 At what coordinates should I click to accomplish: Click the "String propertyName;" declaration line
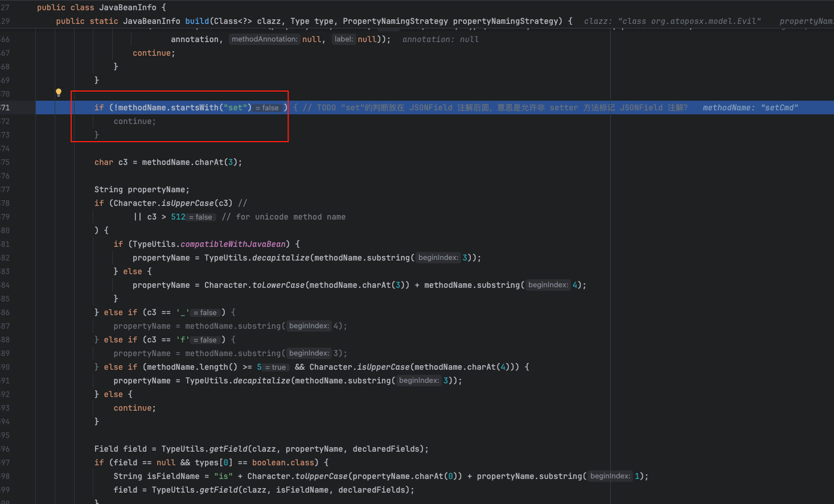click(x=142, y=189)
